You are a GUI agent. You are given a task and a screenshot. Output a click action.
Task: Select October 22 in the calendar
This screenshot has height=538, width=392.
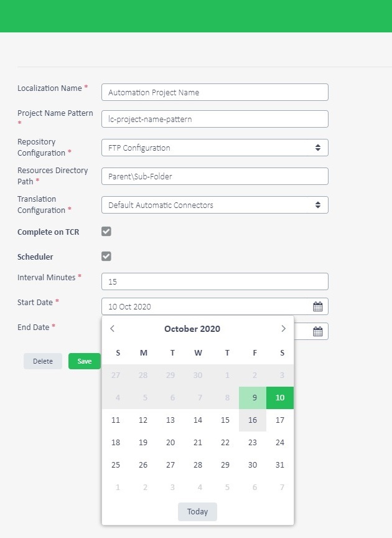[225, 443]
